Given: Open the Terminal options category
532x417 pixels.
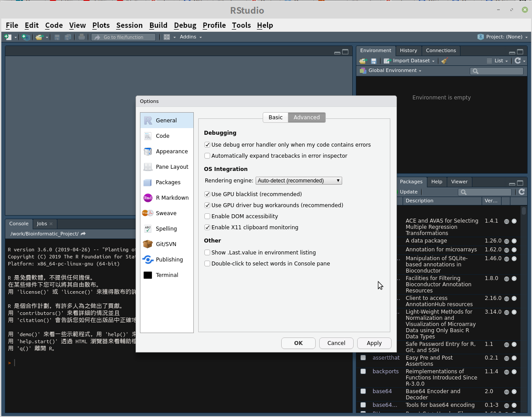Looking at the screenshot, I should click(166, 275).
